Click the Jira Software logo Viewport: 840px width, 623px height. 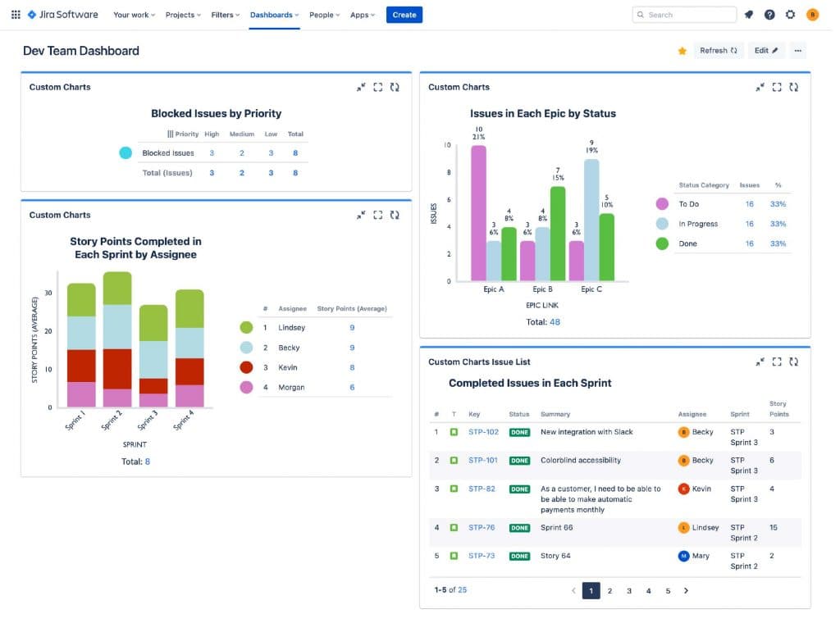[62, 15]
